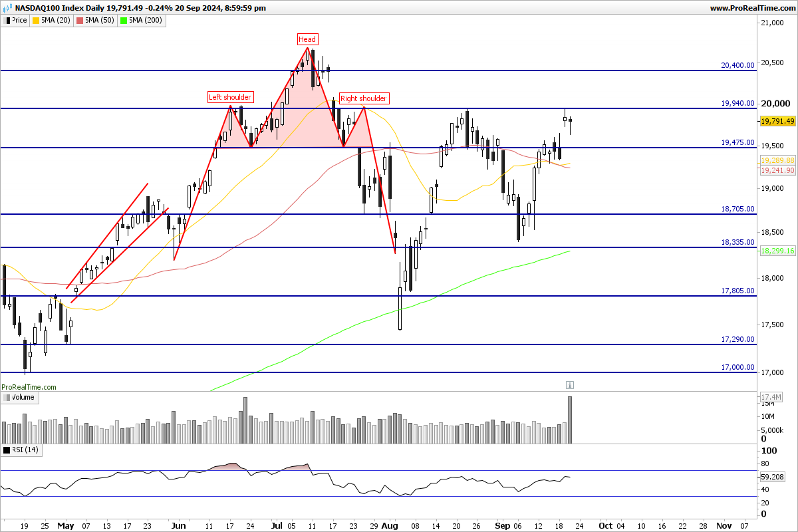Open the www.ProRealTime.com link
Viewport: 798px width, 532px height.
[752, 8]
